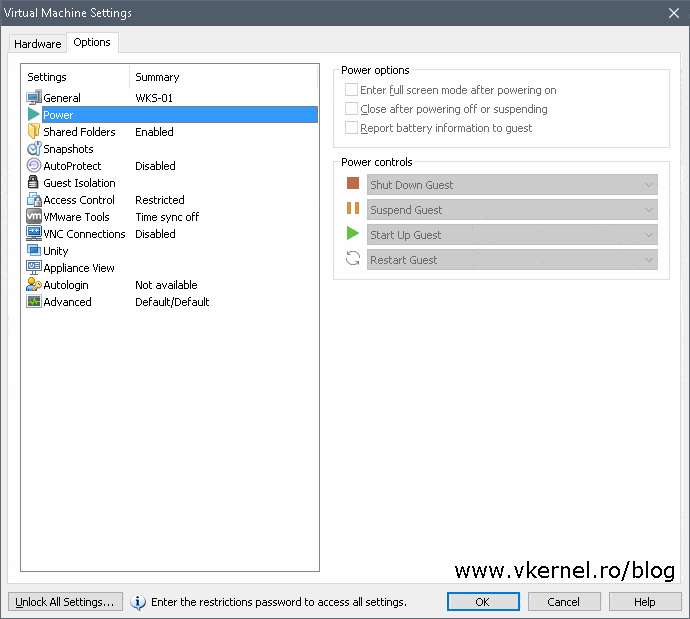
Task: Select the Shared Folders row label
Action: [79, 132]
